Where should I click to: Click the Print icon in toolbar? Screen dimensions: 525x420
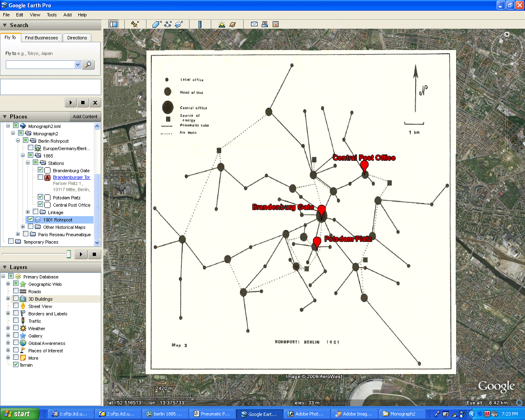click(265, 24)
